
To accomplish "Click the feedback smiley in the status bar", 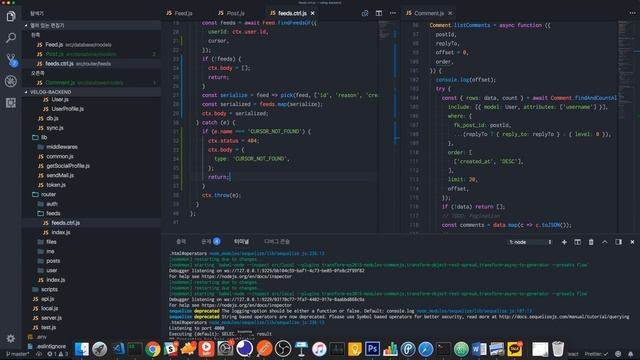I will (x=618, y=354).
